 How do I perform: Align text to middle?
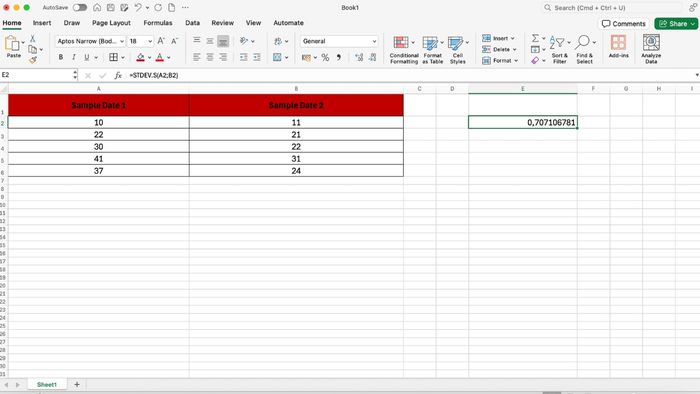[x=210, y=41]
